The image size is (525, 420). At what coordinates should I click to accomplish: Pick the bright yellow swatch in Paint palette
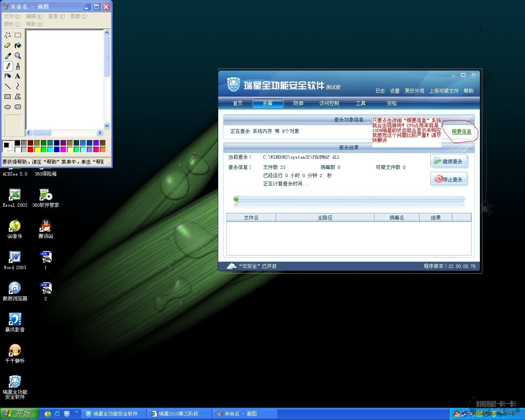click(x=37, y=149)
